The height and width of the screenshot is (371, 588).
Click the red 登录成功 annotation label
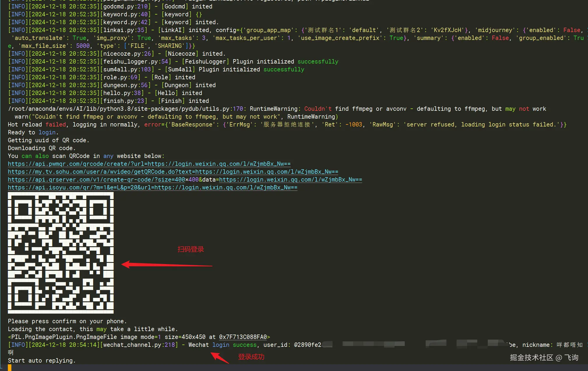(251, 357)
